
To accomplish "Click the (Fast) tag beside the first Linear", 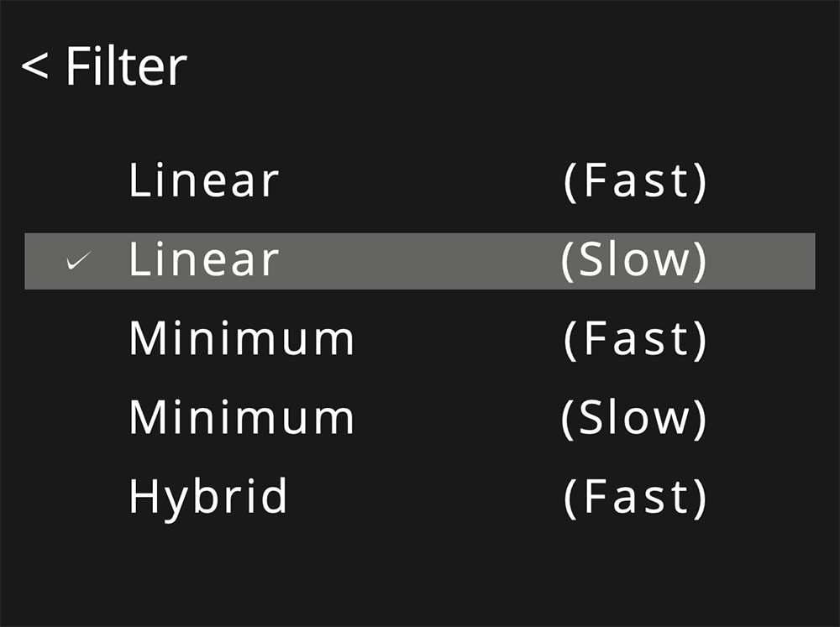I will pyautogui.click(x=635, y=183).
